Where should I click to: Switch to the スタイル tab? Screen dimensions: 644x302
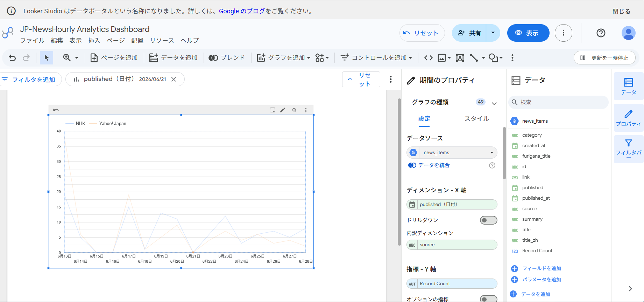pos(477,119)
